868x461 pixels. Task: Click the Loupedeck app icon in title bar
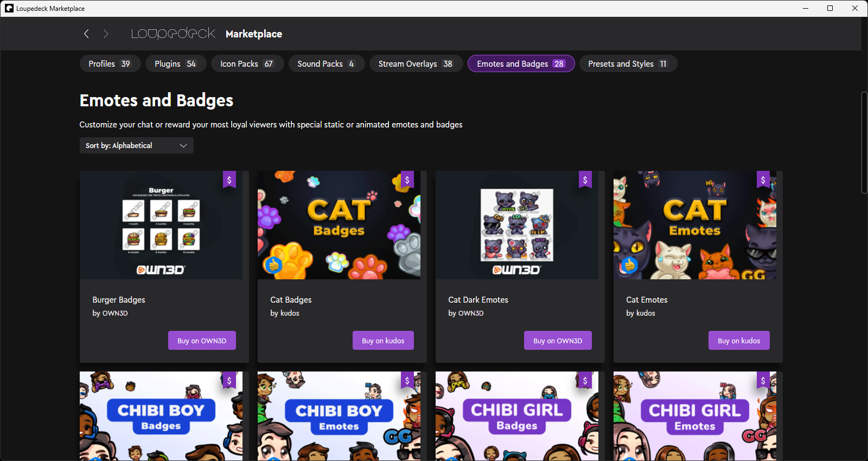tap(9, 8)
